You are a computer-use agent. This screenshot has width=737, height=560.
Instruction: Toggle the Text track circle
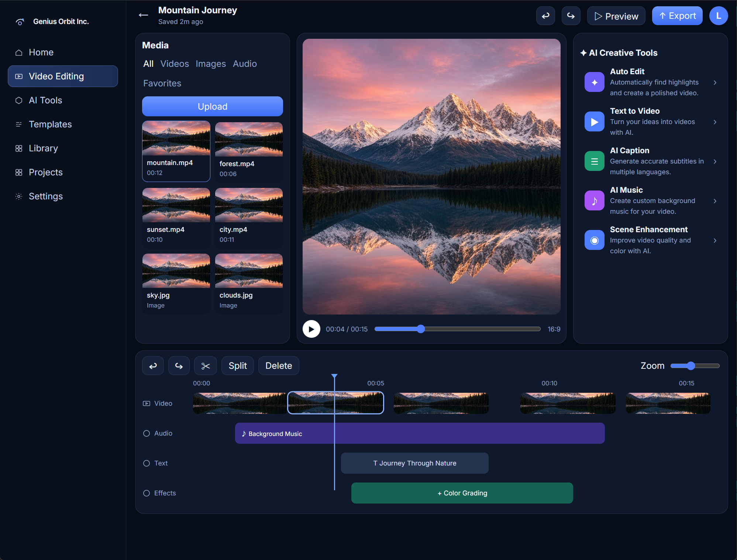(x=147, y=463)
